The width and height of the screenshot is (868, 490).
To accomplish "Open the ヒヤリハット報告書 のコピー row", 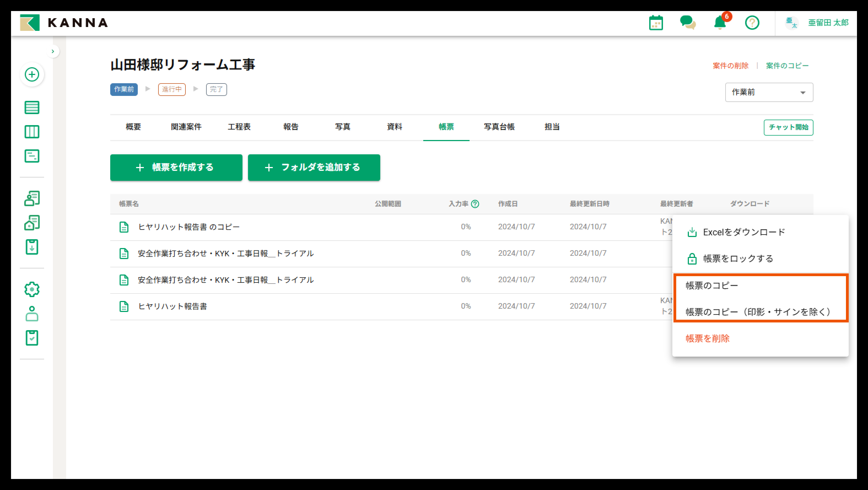I will (189, 227).
